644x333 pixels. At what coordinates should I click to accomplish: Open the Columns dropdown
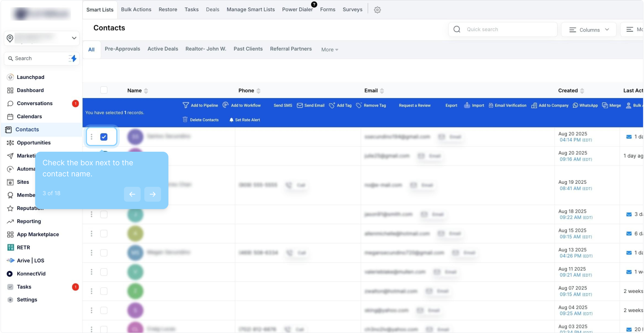(x=589, y=30)
